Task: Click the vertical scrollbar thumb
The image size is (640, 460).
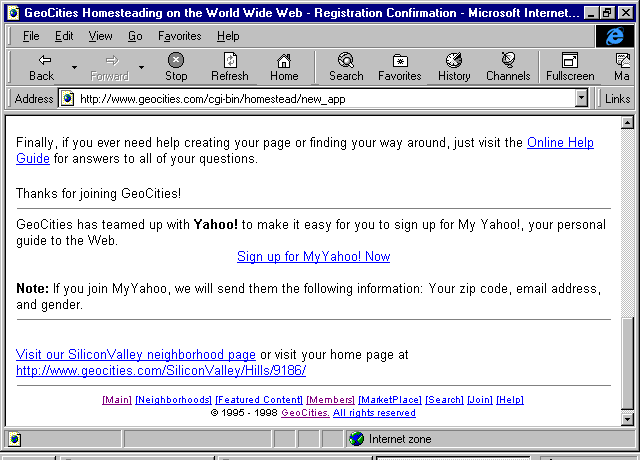Action: tap(627, 363)
